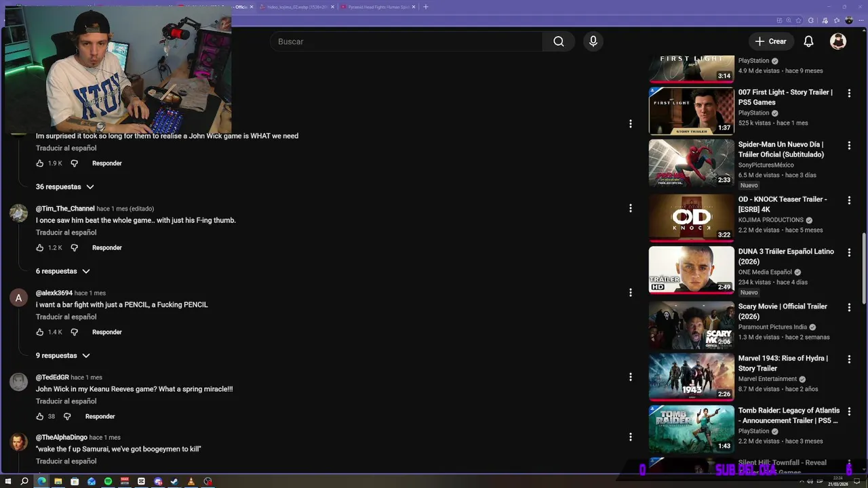Open VLC media player from the taskbar
The height and width of the screenshot is (488, 868).
[x=191, y=481]
